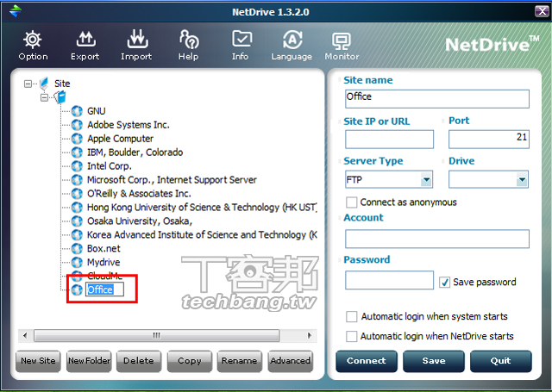Screen dimensions: 552x392
Task: Open the Info icon
Action: coord(241,40)
